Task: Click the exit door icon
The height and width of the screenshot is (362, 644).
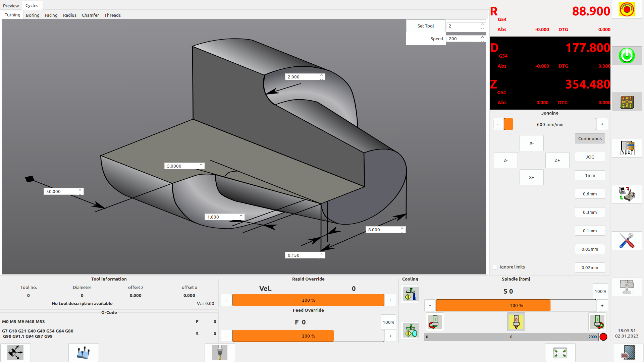Action: [x=628, y=353]
